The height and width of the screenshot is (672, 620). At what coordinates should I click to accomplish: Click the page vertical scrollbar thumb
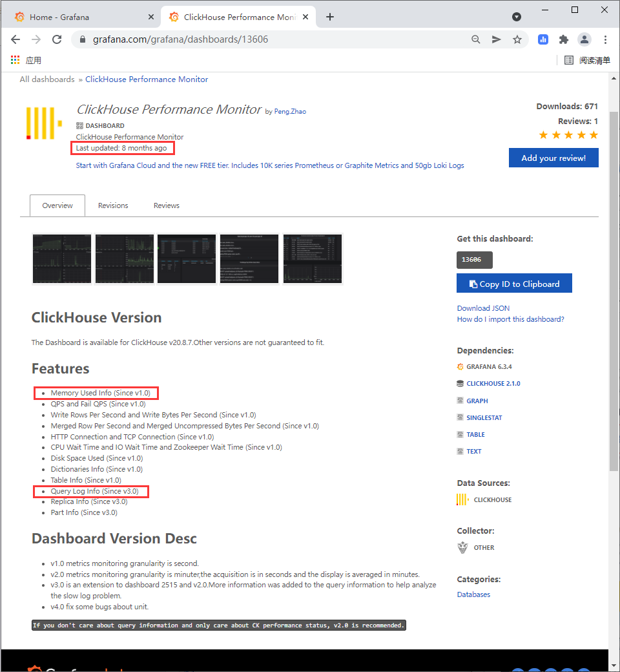[x=614, y=291]
